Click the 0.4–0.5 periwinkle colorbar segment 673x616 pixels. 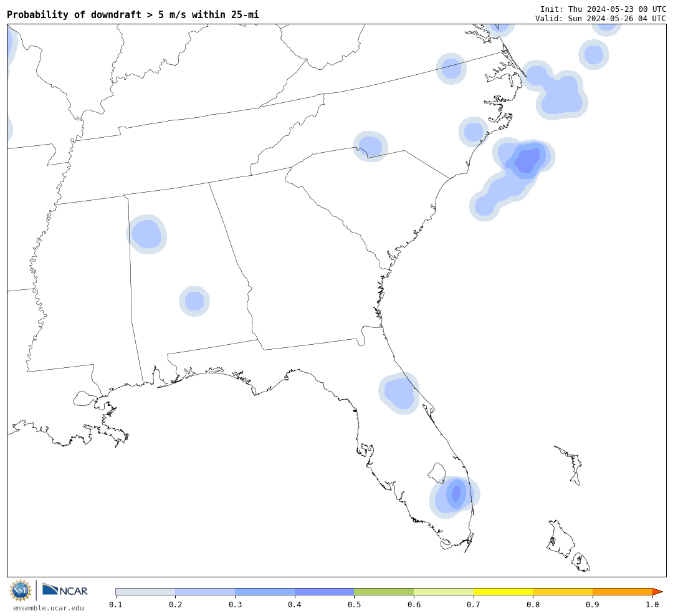pyautogui.click(x=325, y=592)
